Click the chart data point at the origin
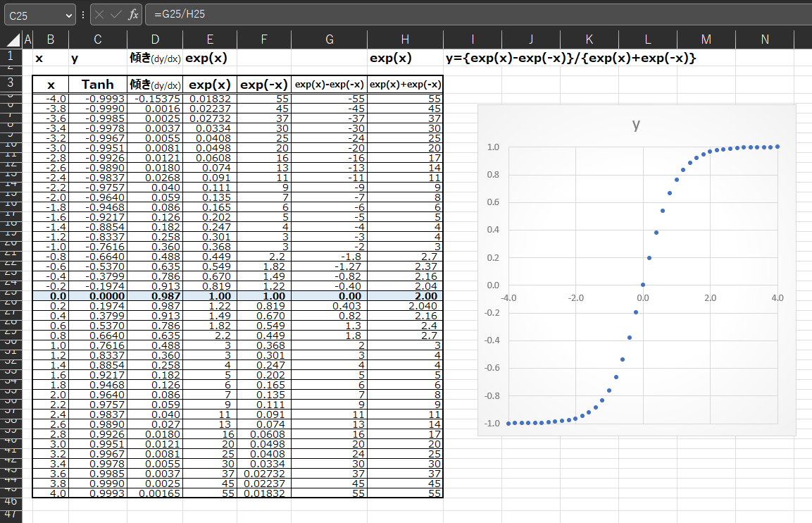This screenshot has height=523, width=812. tap(642, 285)
